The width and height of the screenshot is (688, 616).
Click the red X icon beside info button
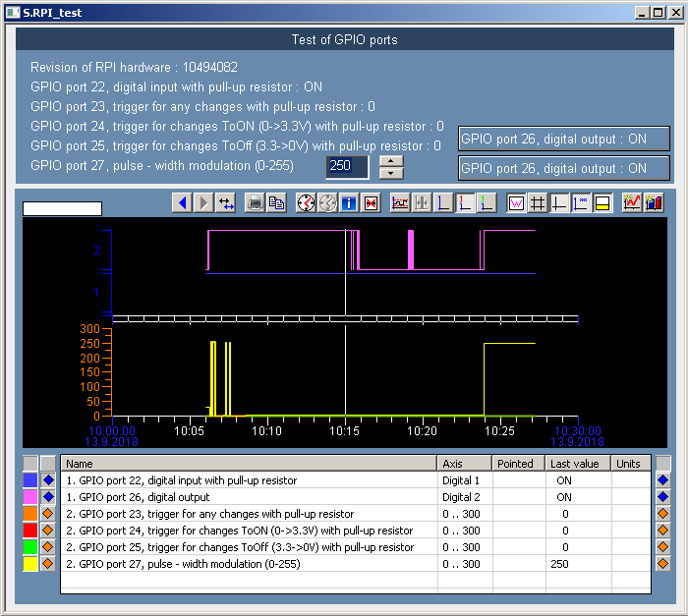pos(371,202)
